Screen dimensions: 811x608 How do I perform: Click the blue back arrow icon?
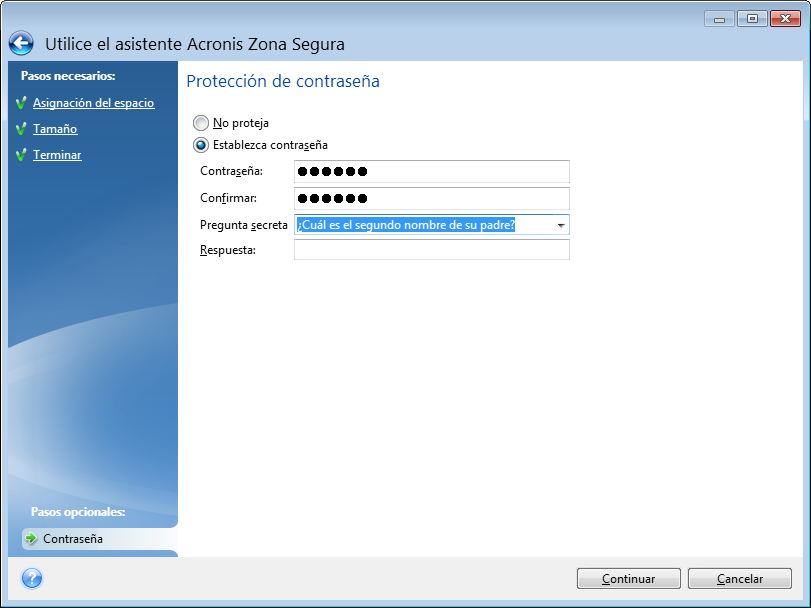coord(21,43)
